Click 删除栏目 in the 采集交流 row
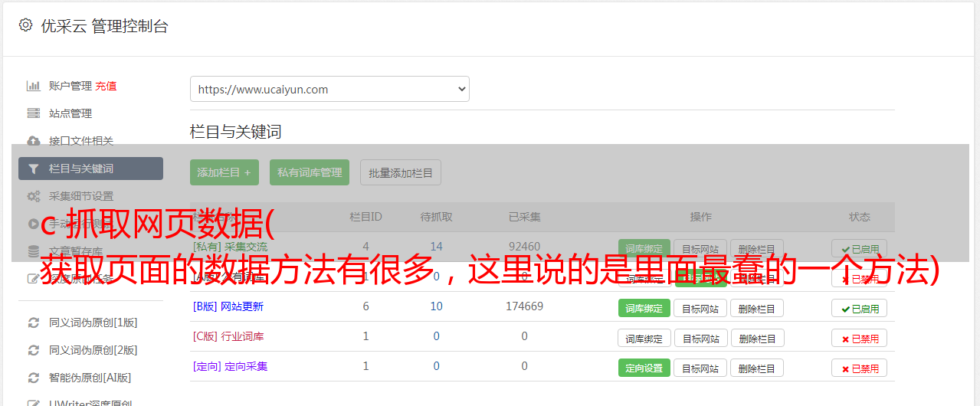This screenshot has width=980, height=406. [x=757, y=248]
